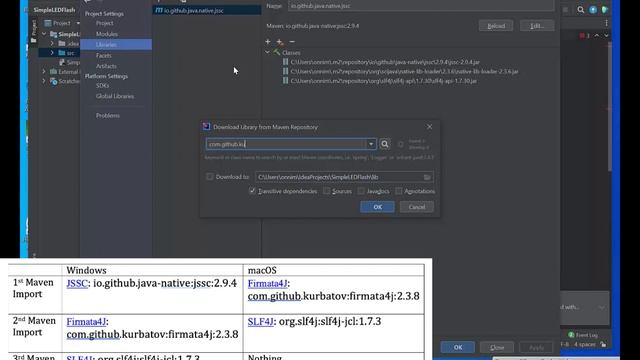Click the add-with-specify icon next to plus
Screen dimensions: 640x360
[x=280, y=42]
